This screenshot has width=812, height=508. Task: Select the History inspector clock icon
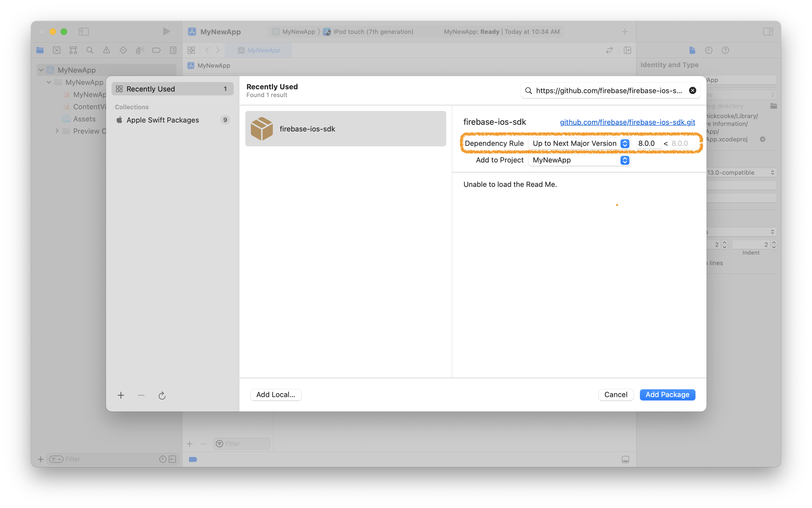click(709, 50)
